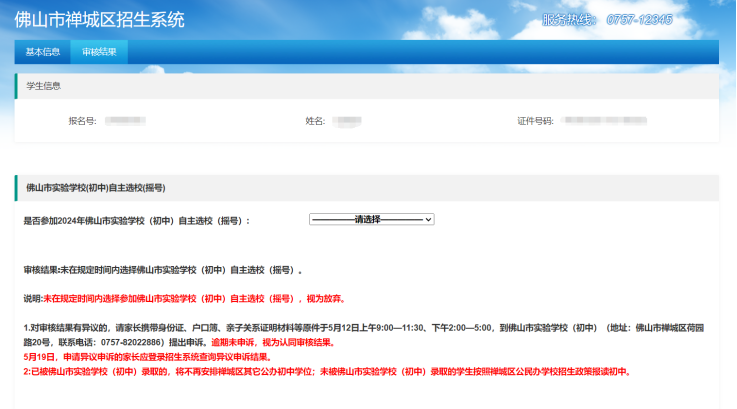Click the hotline number 0757-12345
Screen dimensions: 737x409
[639, 20]
